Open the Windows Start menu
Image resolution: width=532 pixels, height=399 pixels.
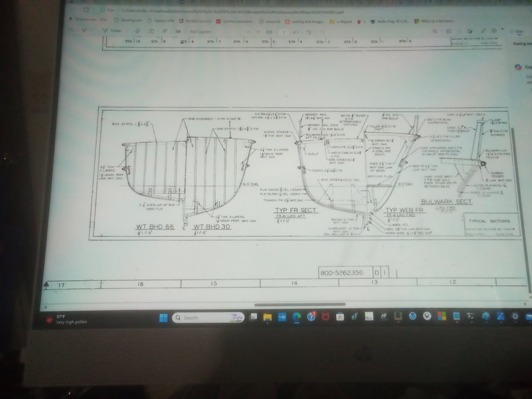163,318
